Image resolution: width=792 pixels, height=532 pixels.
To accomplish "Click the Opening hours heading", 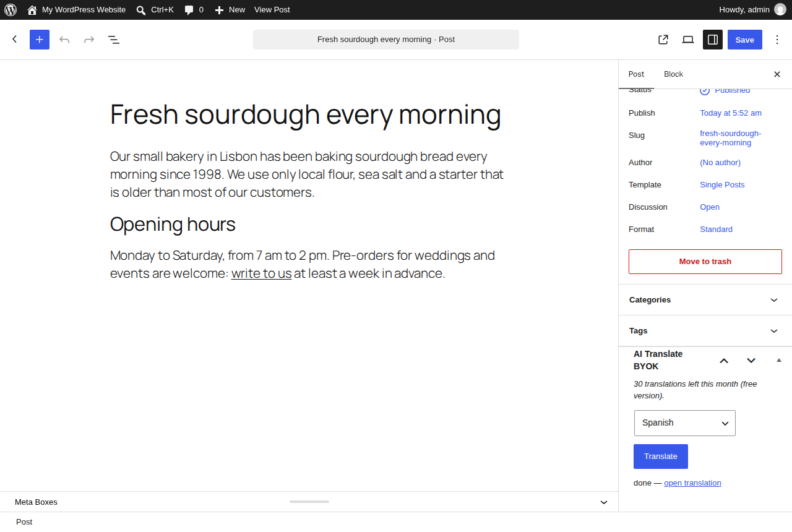I will click(x=173, y=224).
